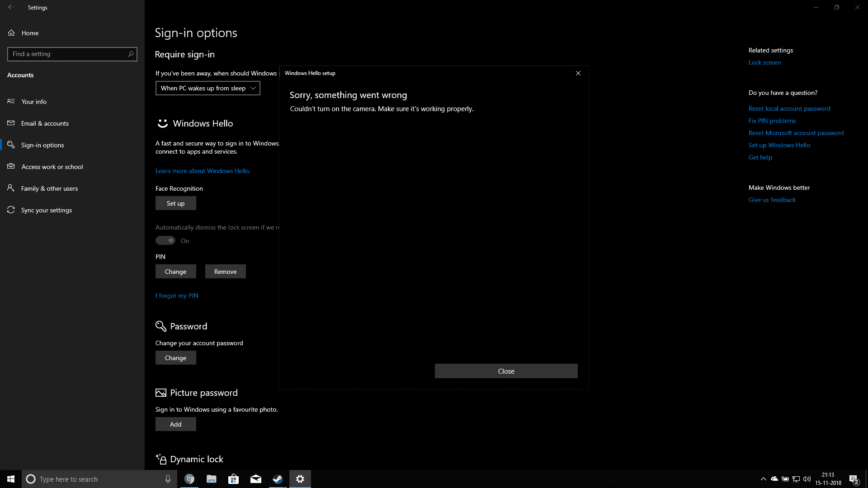
Task: Click the Windows Hello smiley icon
Action: coord(162,123)
